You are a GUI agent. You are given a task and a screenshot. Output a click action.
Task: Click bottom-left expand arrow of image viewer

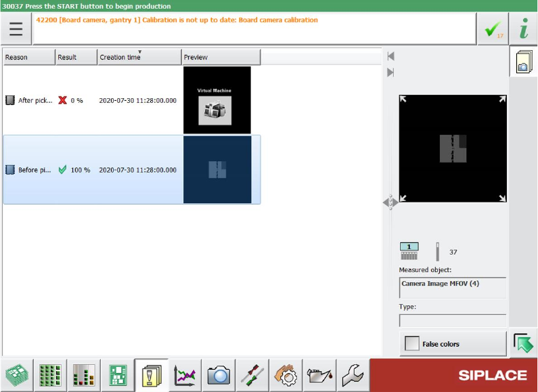403,198
